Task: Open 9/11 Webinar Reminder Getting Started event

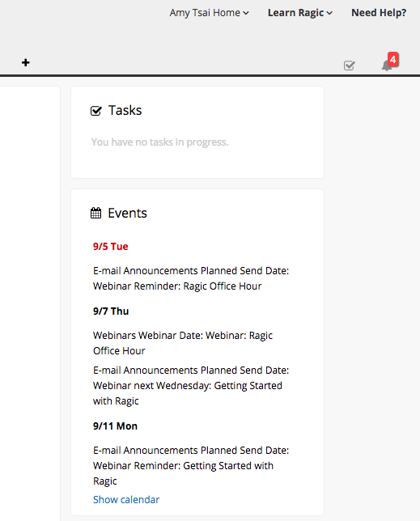Action: point(191,465)
